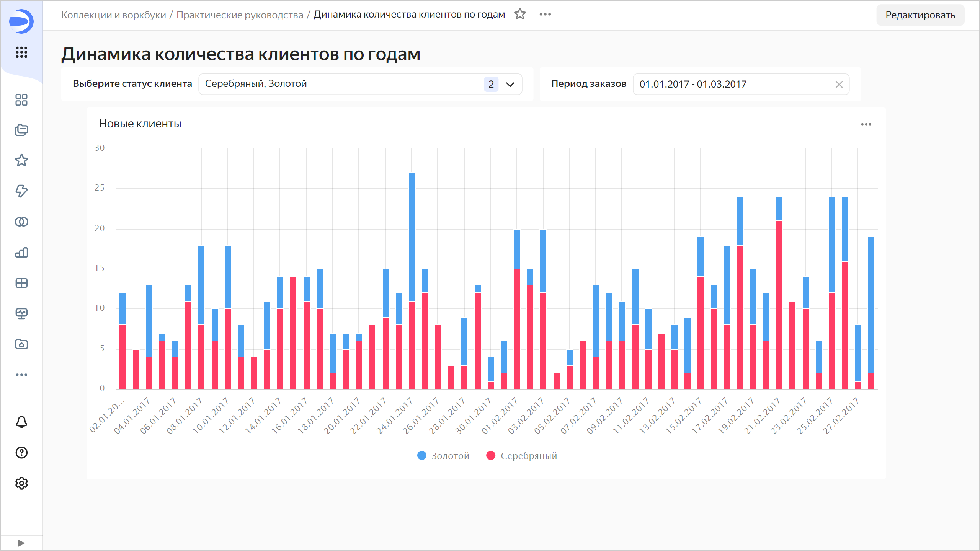Open account settings gear icon
The width and height of the screenshot is (980, 551).
click(x=21, y=483)
